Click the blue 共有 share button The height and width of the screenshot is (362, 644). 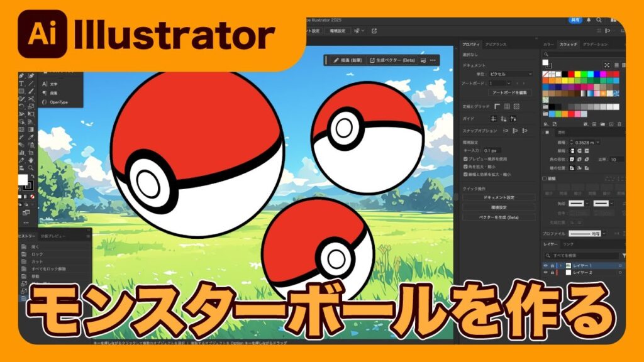575,19
